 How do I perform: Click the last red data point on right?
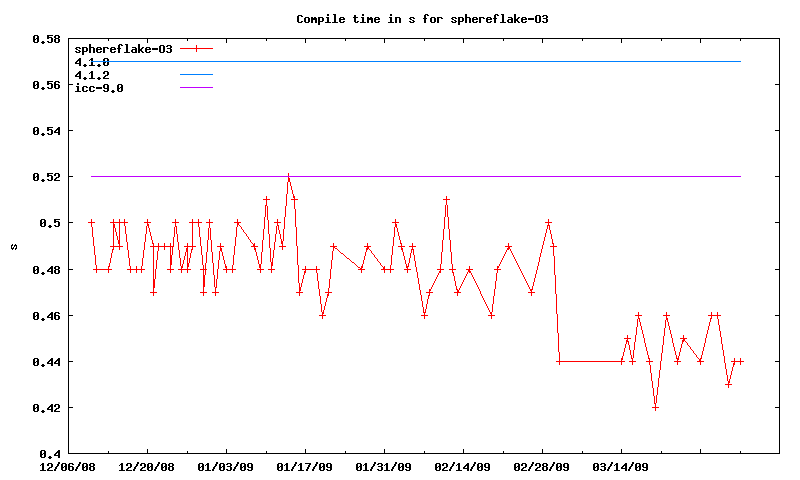coord(740,361)
